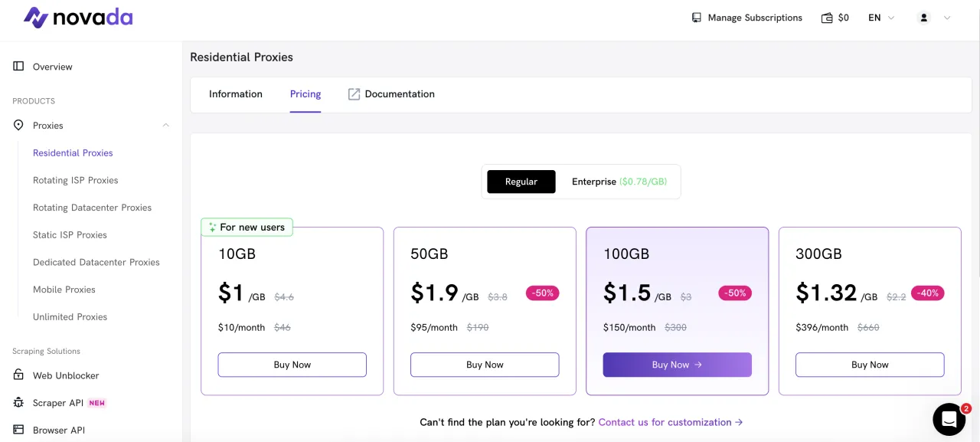The width and height of the screenshot is (980, 442).
Task: Click the Novada logo
Action: (78, 18)
